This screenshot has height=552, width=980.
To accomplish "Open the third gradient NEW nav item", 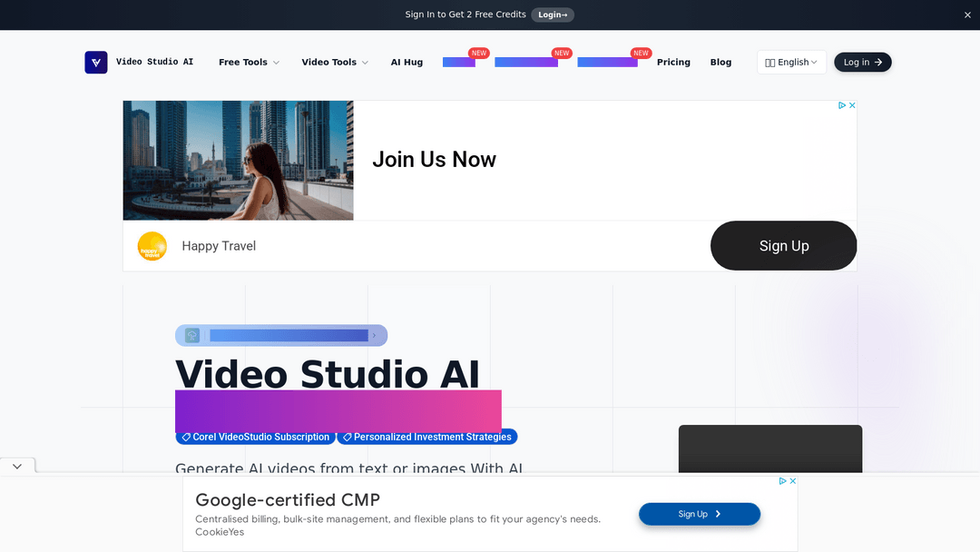I will 607,62.
